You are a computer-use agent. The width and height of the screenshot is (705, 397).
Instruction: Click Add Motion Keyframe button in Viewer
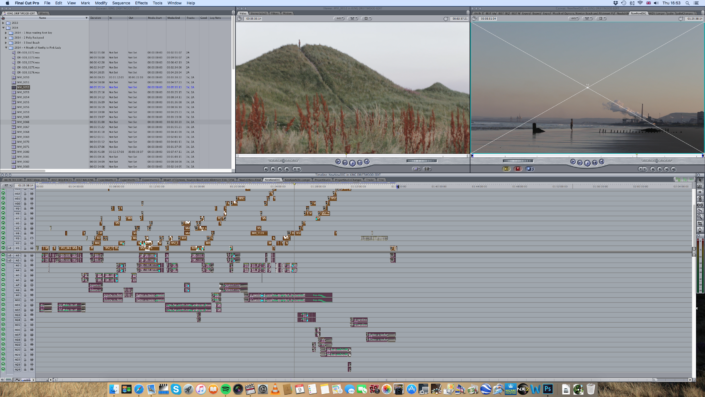point(280,169)
